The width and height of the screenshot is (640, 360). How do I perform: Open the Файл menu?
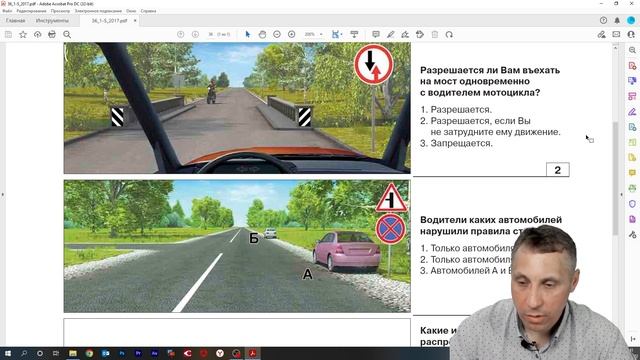[7, 11]
